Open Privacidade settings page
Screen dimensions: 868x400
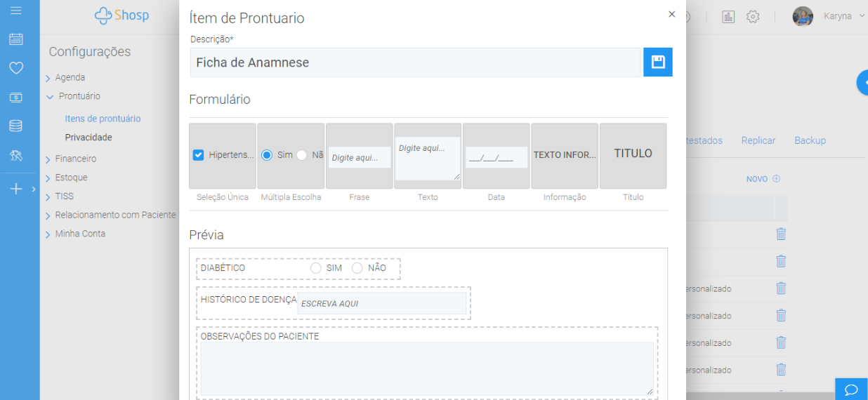[x=88, y=138]
